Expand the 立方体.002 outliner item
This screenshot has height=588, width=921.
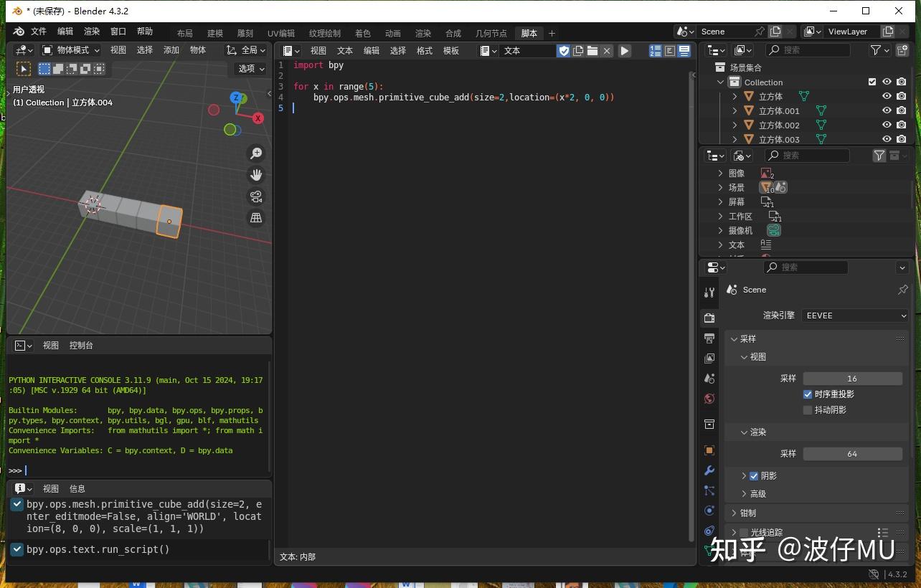click(733, 125)
